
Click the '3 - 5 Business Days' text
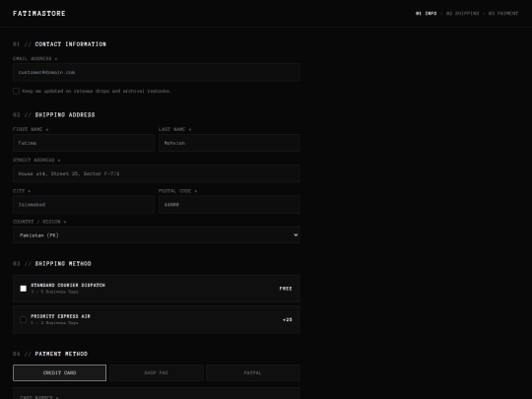click(54, 292)
